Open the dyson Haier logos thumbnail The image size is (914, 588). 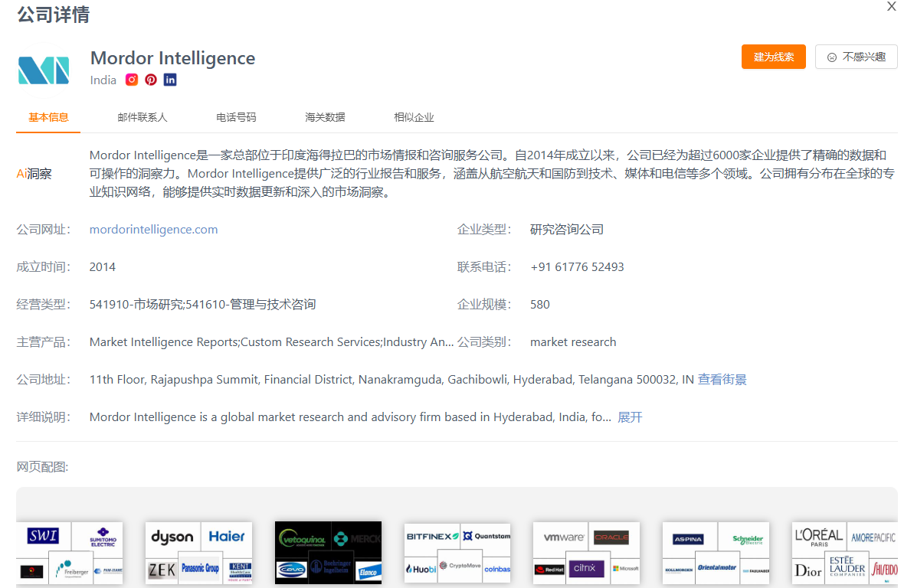click(x=198, y=553)
